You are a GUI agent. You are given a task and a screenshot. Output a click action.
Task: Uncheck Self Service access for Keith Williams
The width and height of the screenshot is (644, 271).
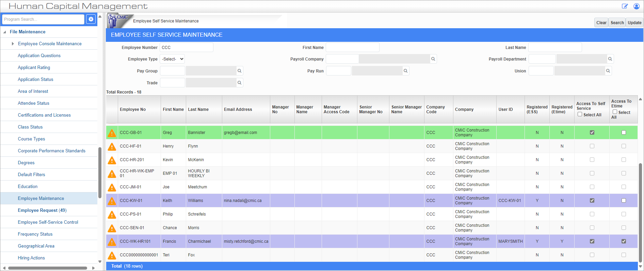point(592,201)
